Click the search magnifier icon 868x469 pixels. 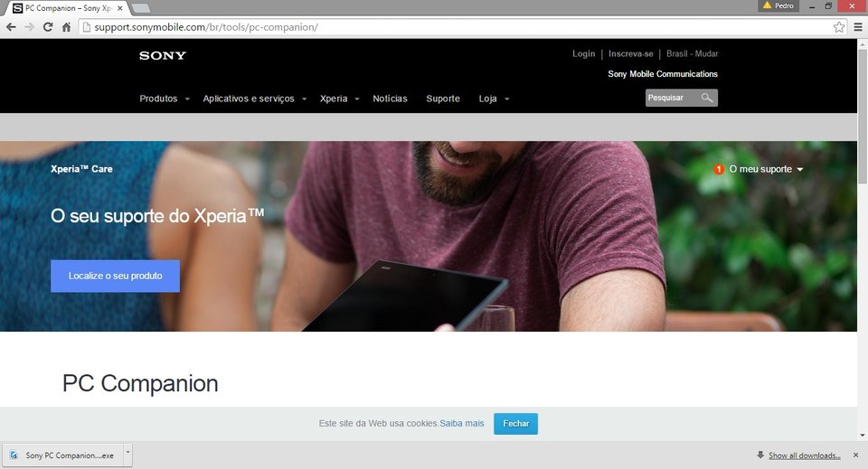coord(707,98)
